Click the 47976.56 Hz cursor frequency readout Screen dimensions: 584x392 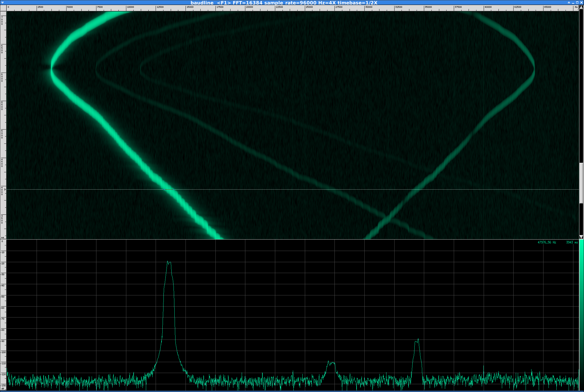547,242
